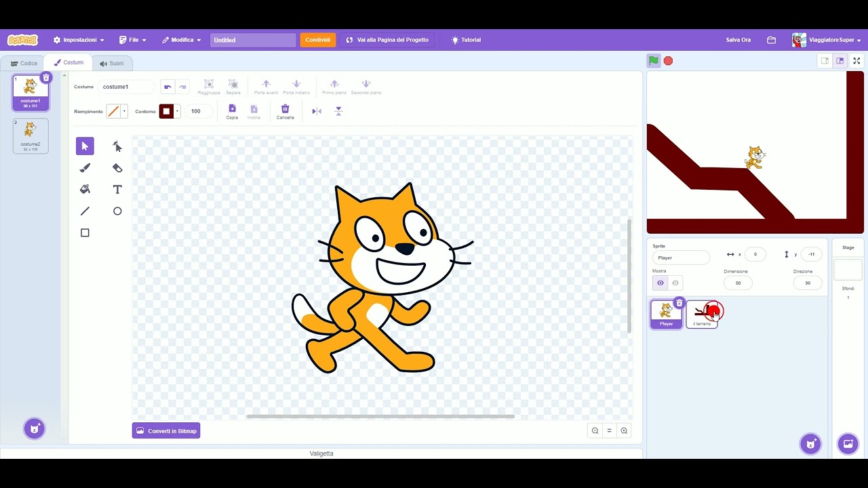Click the Condividi share button
The image size is (868, 488).
317,40
